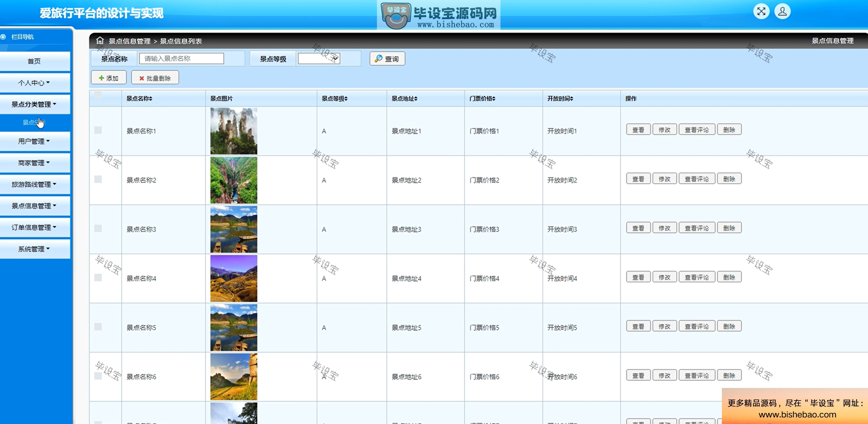
Task: Click 查看 for 景点名称1
Action: pyautogui.click(x=638, y=130)
